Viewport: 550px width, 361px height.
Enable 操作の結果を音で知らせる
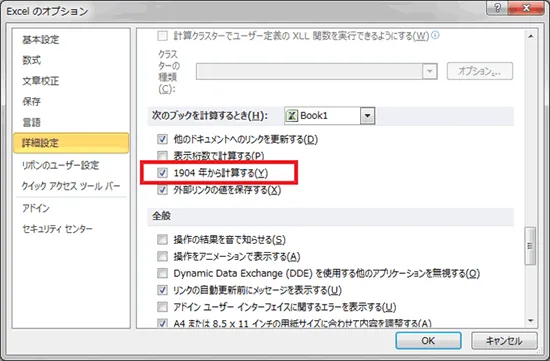click(x=162, y=240)
